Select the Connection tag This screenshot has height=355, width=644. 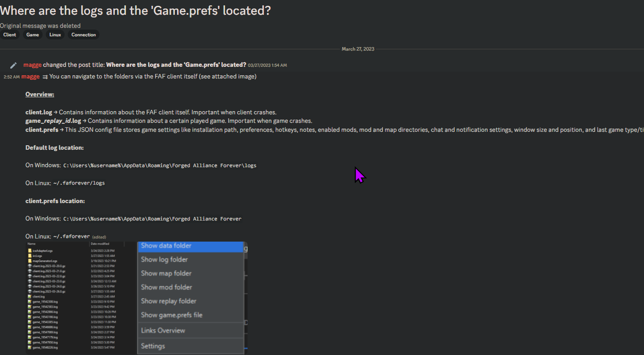tap(83, 35)
